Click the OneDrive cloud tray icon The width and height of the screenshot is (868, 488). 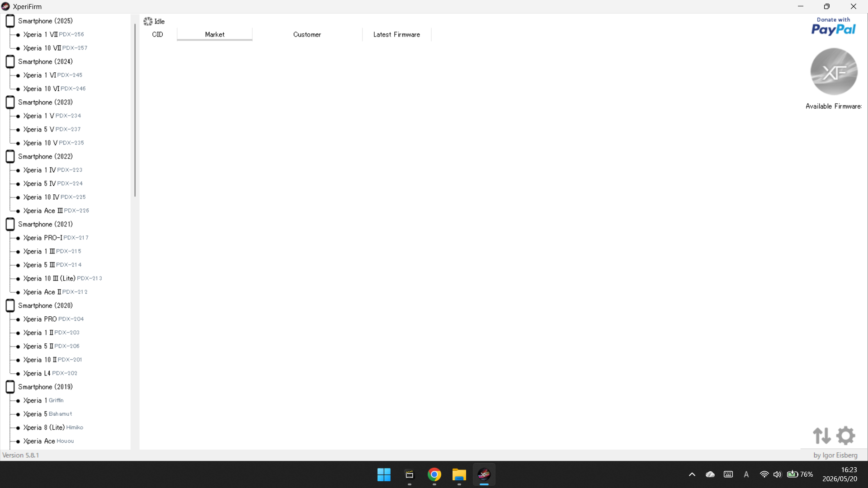point(710,474)
